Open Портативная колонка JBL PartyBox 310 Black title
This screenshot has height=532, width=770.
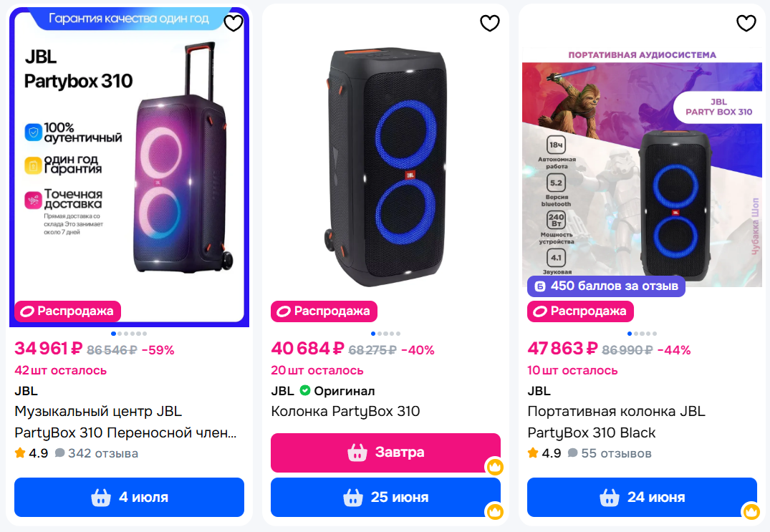tap(616, 422)
